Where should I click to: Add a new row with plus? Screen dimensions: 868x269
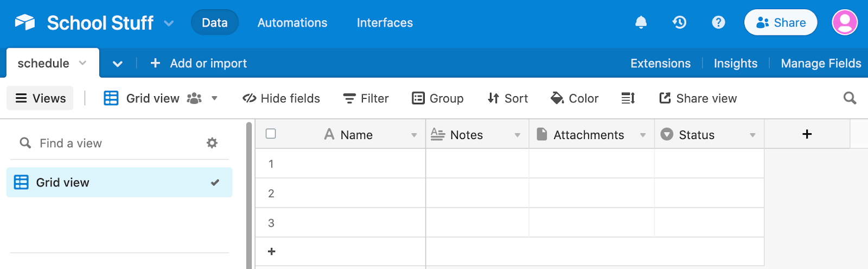click(272, 252)
